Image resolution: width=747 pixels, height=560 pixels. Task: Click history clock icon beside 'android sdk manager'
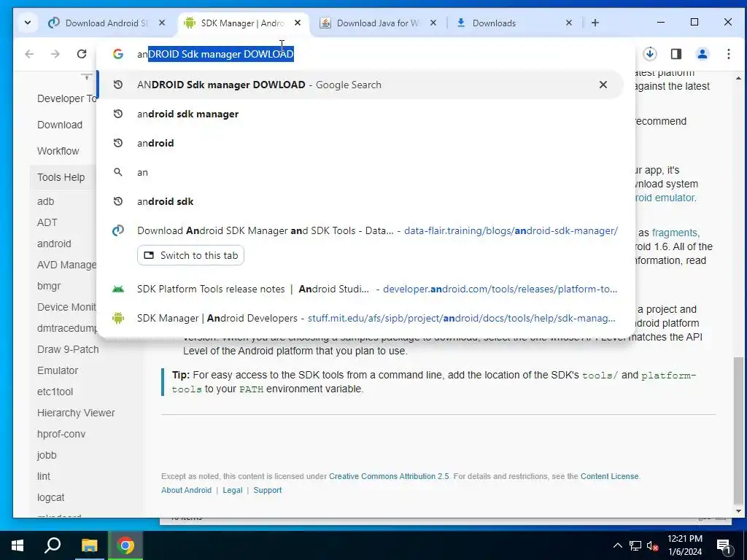(117, 114)
